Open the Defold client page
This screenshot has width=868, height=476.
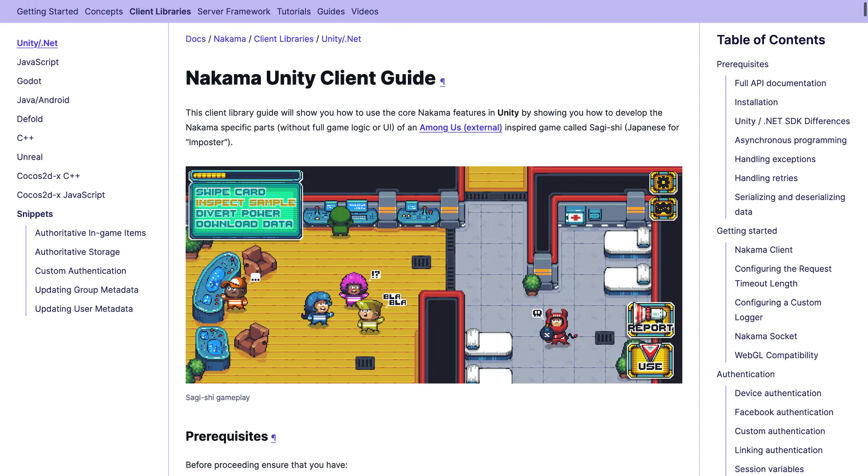click(30, 119)
